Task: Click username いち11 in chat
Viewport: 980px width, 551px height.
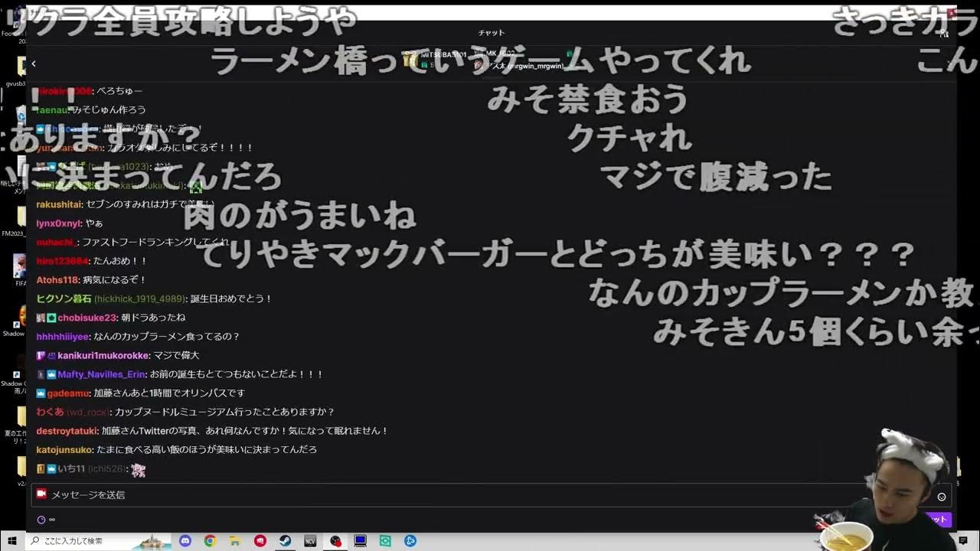Action: tap(71, 468)
